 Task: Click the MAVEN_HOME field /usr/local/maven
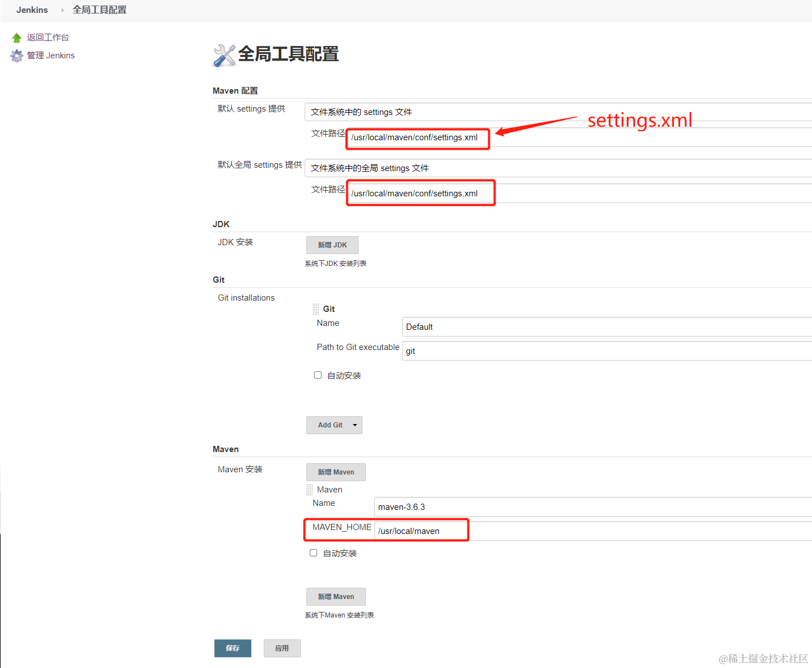point(593,531)
